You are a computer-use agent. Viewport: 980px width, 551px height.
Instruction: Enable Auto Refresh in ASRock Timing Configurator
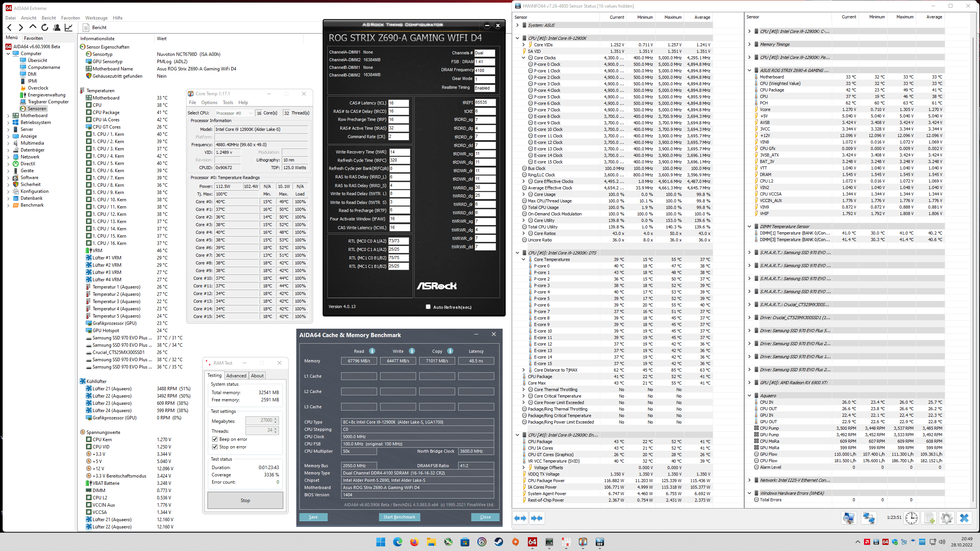click(428, 307)
